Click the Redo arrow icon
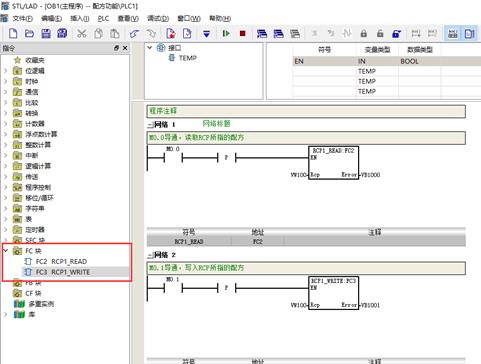This screenshot has height=364, width=481. 151,33
